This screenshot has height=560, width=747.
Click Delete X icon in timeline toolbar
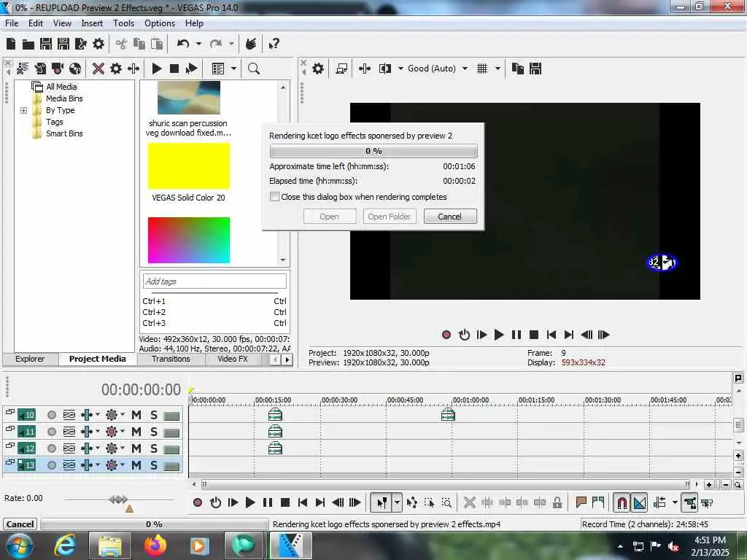469,502
